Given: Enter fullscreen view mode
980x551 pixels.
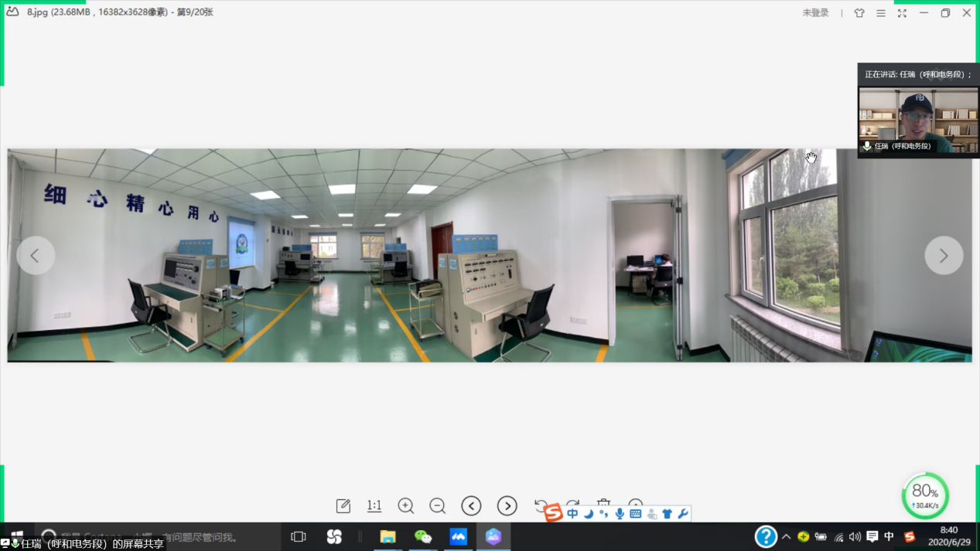Looking at the screenshot, I should [x=902, y=13].
